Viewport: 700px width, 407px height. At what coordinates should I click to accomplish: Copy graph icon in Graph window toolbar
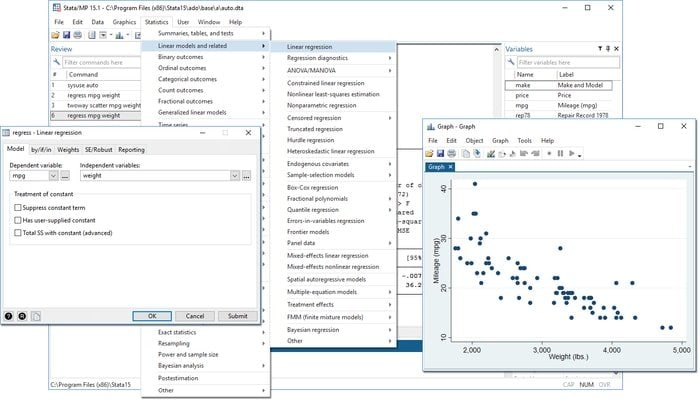click(466, 154)
